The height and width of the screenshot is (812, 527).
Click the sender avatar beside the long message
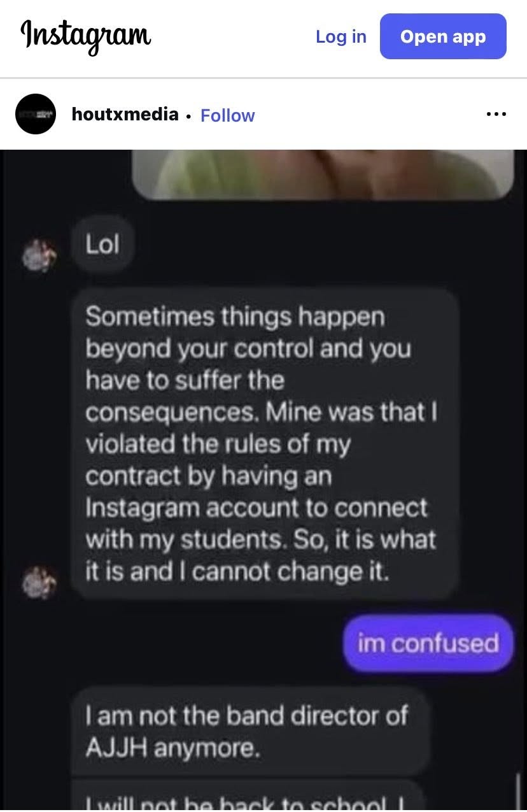[39, 581]
